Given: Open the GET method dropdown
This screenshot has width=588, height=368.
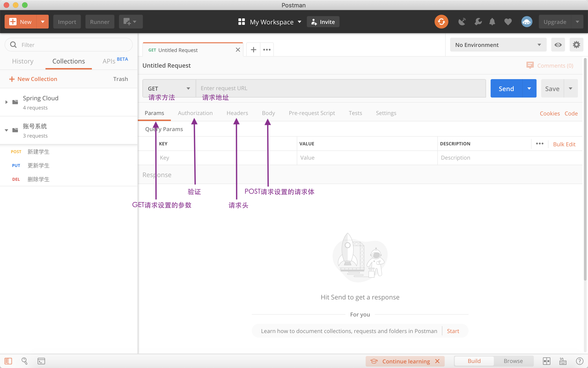Looking at the screenshot, I should click(x=169, y=88).
